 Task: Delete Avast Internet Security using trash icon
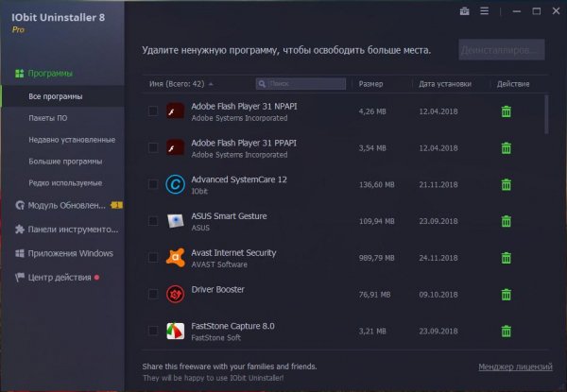point(507,258)
